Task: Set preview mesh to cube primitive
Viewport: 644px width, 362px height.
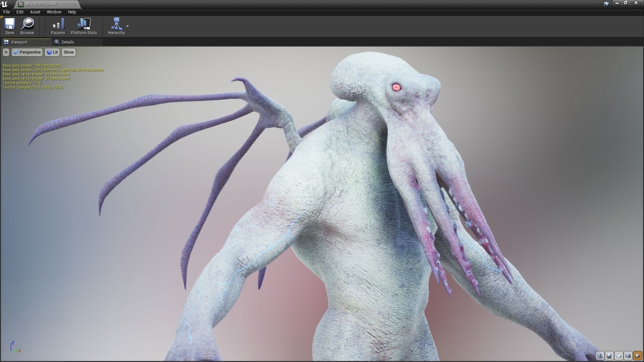Action: pos(628,356)
